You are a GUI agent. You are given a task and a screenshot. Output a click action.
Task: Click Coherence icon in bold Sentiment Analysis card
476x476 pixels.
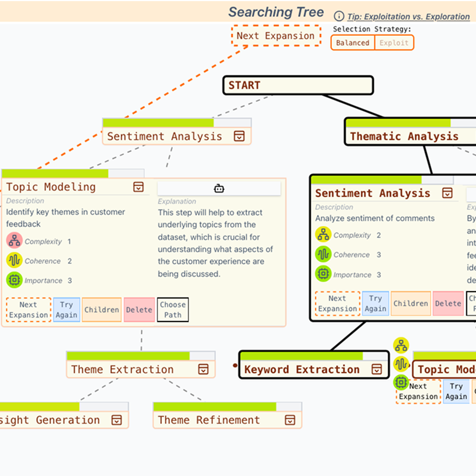(323, 254)
